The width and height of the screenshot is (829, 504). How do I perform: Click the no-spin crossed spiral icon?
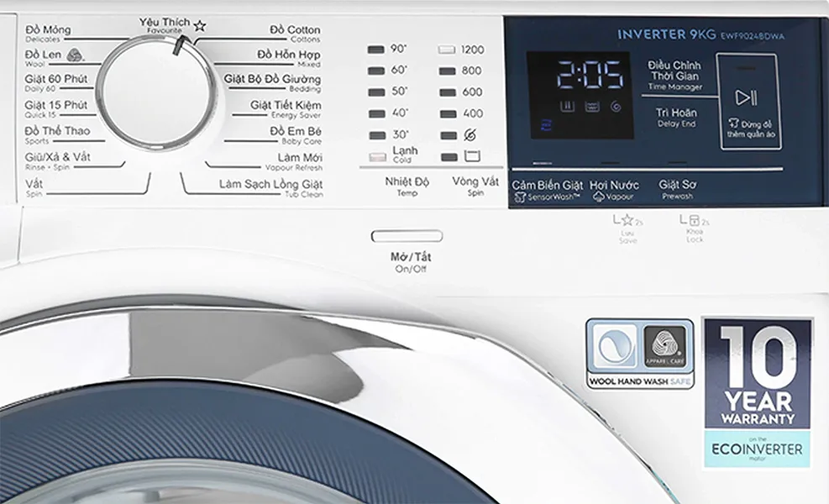(x=470, y=135)
